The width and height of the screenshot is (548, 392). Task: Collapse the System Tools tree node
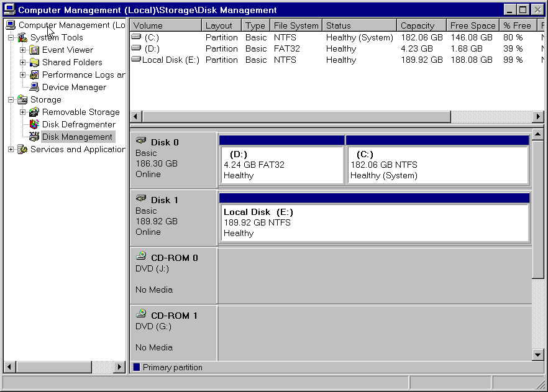coord(11,37)
